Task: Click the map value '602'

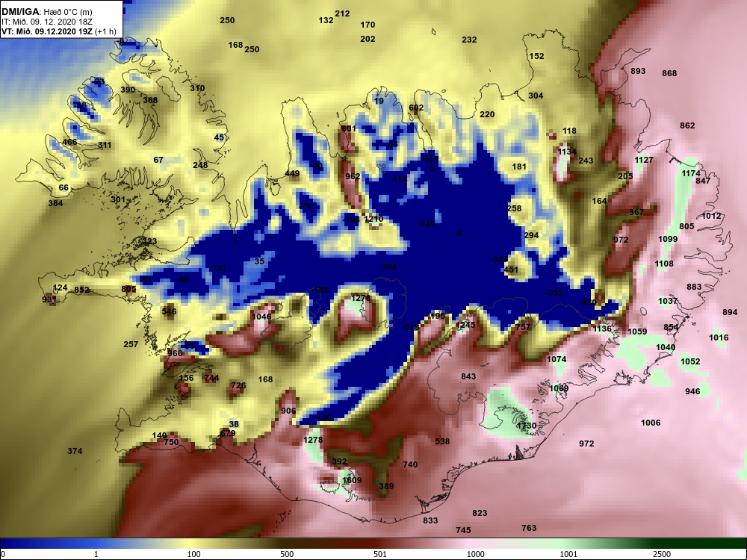Action: tap(416, 108)
